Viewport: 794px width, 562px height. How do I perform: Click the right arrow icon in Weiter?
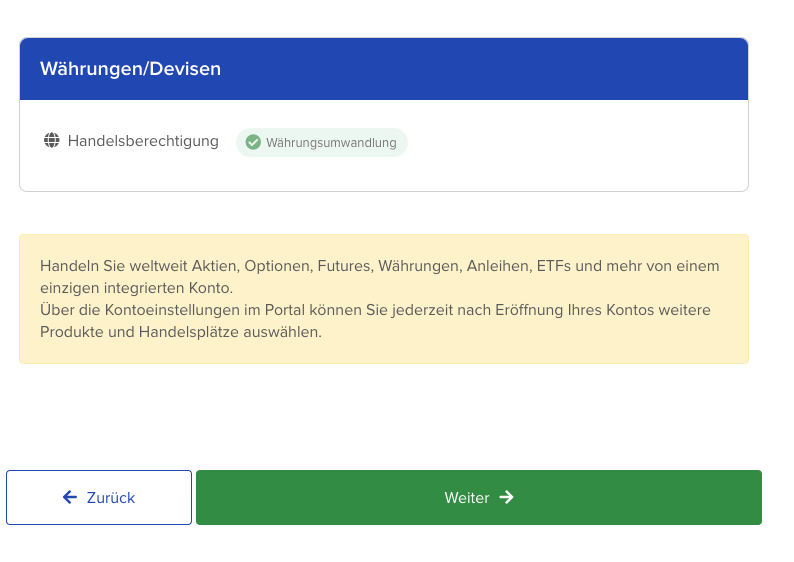[506, 497]
